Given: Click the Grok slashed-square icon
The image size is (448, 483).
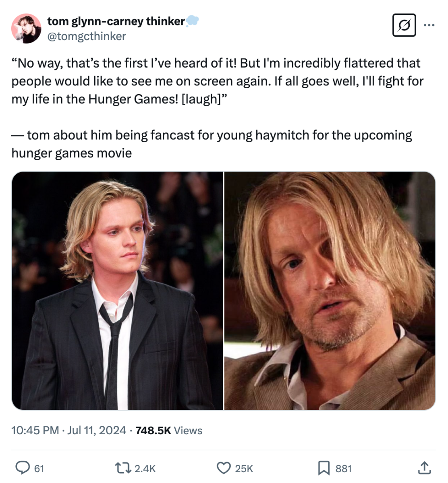Looking at the screenshot, I should tap(404, 25).
